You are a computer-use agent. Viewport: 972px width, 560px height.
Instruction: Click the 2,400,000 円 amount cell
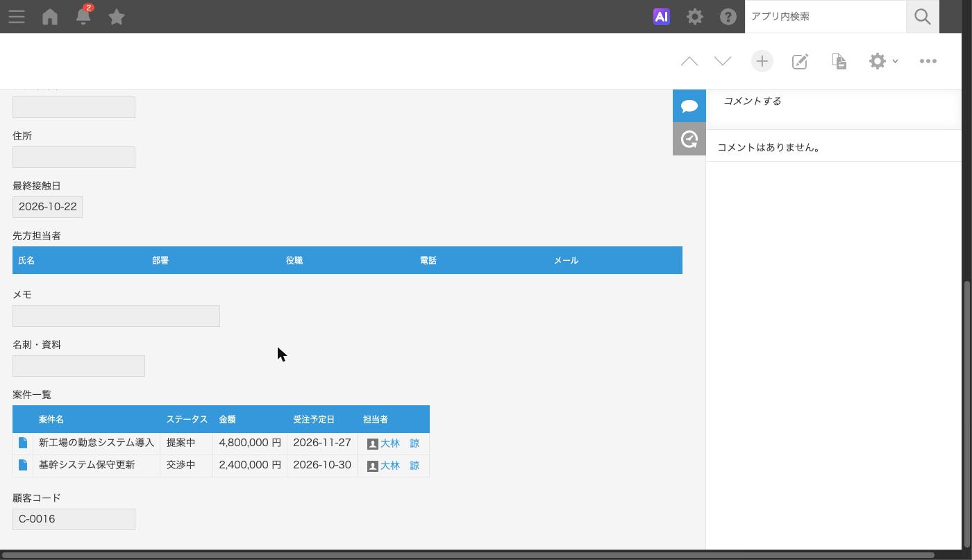click(x=250, y=465)
